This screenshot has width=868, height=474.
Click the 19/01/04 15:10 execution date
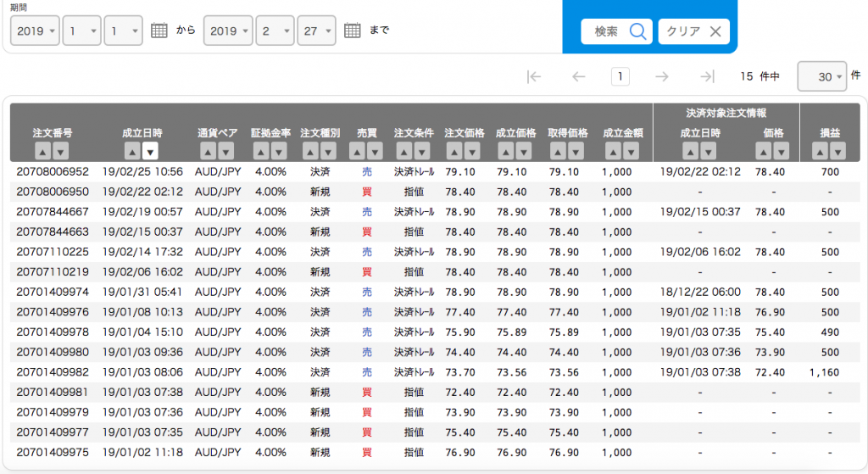[x=142, y=332]
